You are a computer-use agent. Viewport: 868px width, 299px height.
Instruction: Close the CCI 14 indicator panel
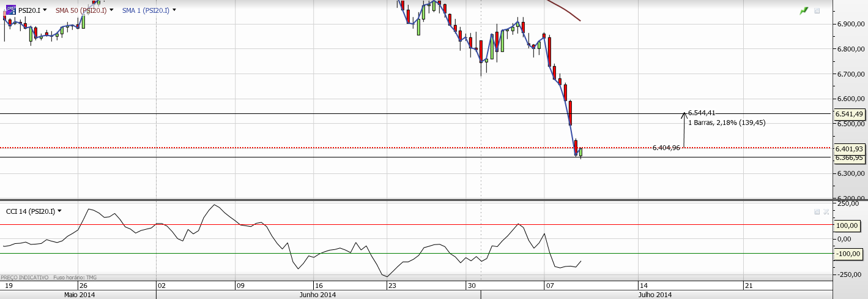pos(826,211)
